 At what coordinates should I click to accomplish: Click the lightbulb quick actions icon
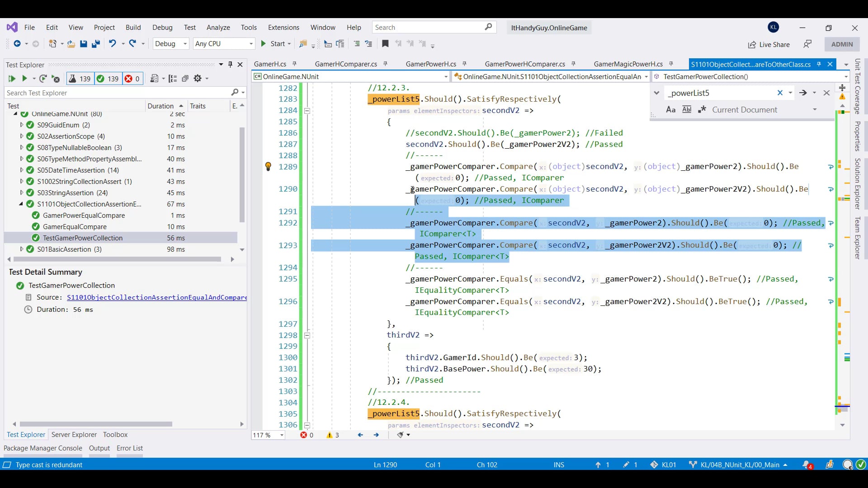(268, 167)
